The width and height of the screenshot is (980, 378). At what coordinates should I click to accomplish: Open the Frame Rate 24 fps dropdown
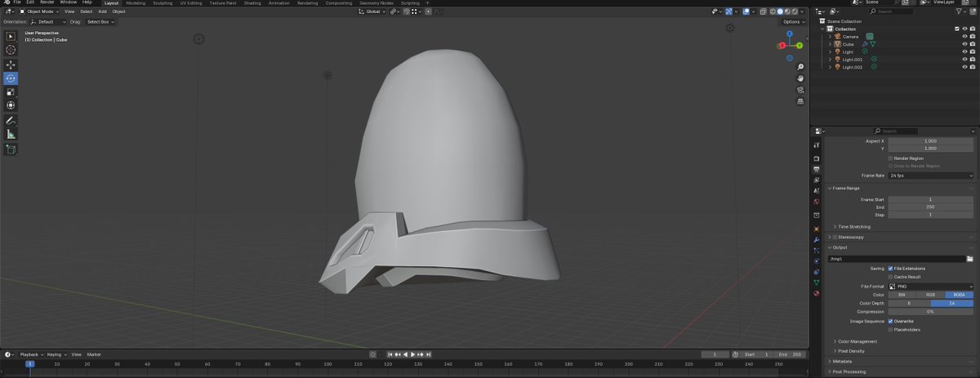point(931,176)
